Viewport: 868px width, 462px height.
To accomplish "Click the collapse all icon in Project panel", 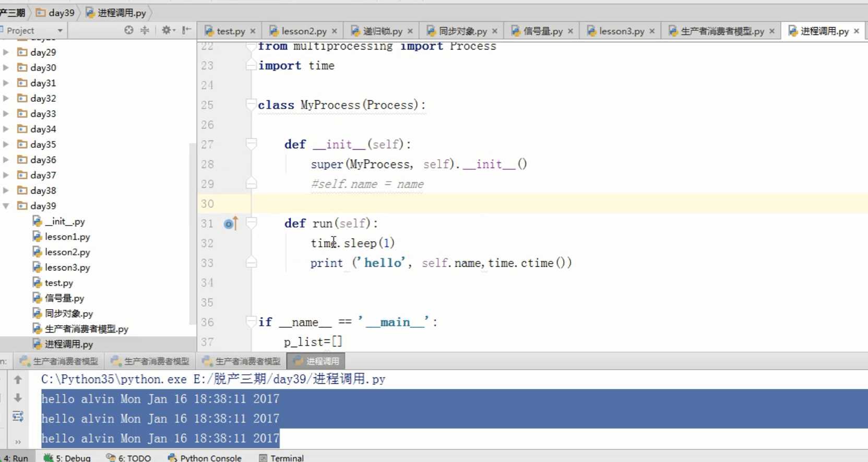I will (x=145, y=30).
